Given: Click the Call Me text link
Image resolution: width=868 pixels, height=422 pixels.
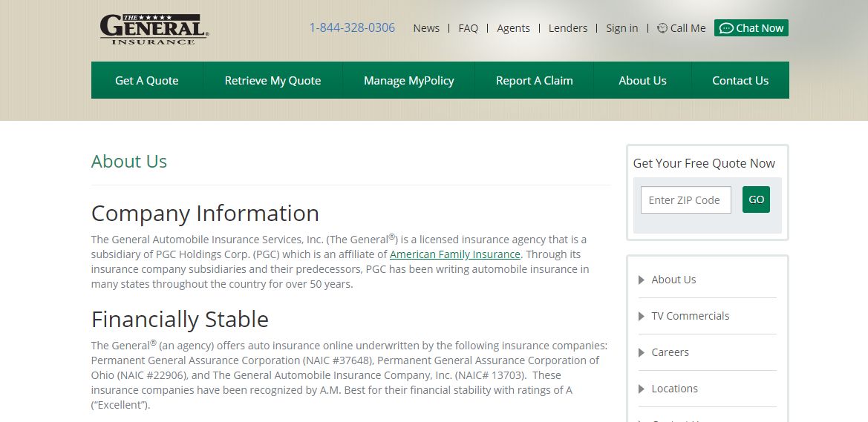Looking at the screenshot, I should (688, 28).
